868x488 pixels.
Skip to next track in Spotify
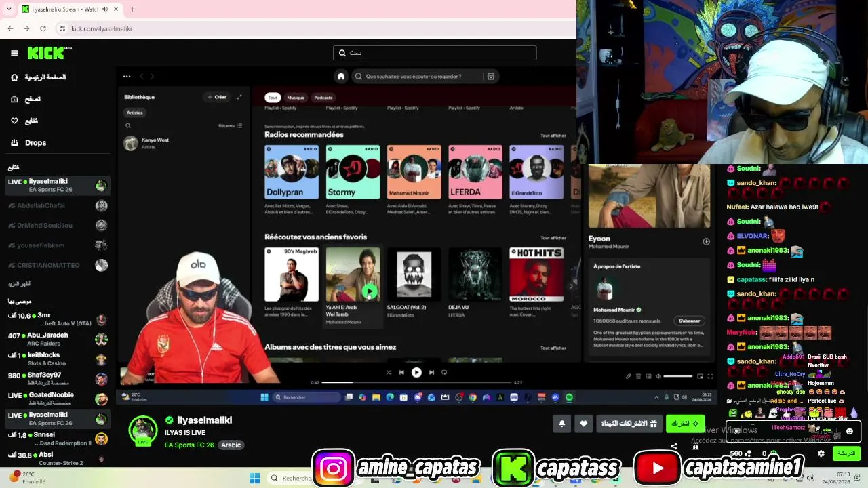pos(431,372)
